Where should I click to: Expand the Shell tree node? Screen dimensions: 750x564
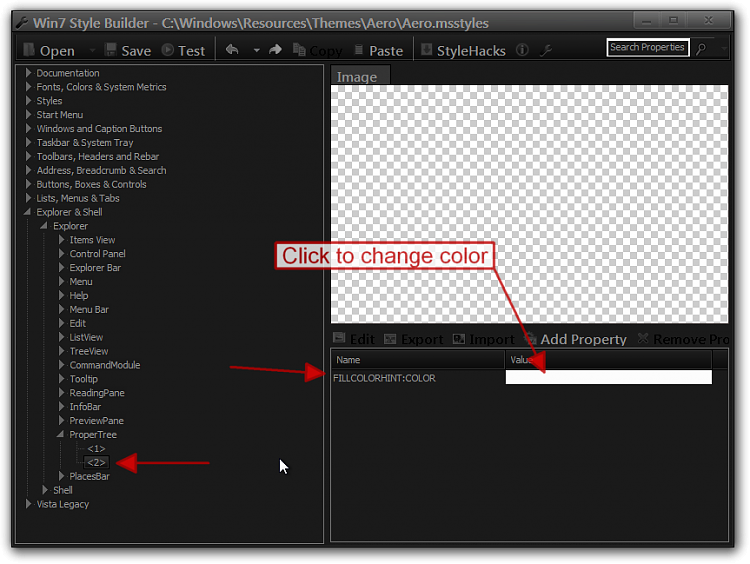(x=44, y=490)
